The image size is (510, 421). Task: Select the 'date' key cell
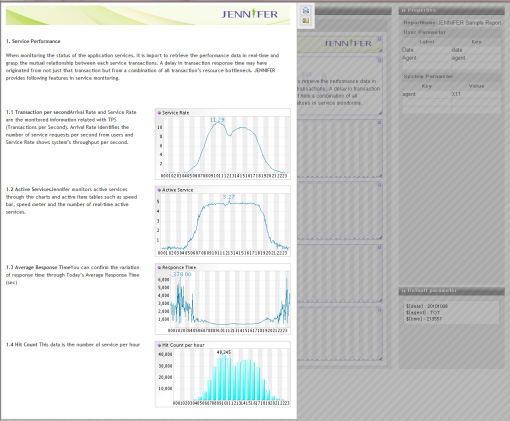point(476,50)
